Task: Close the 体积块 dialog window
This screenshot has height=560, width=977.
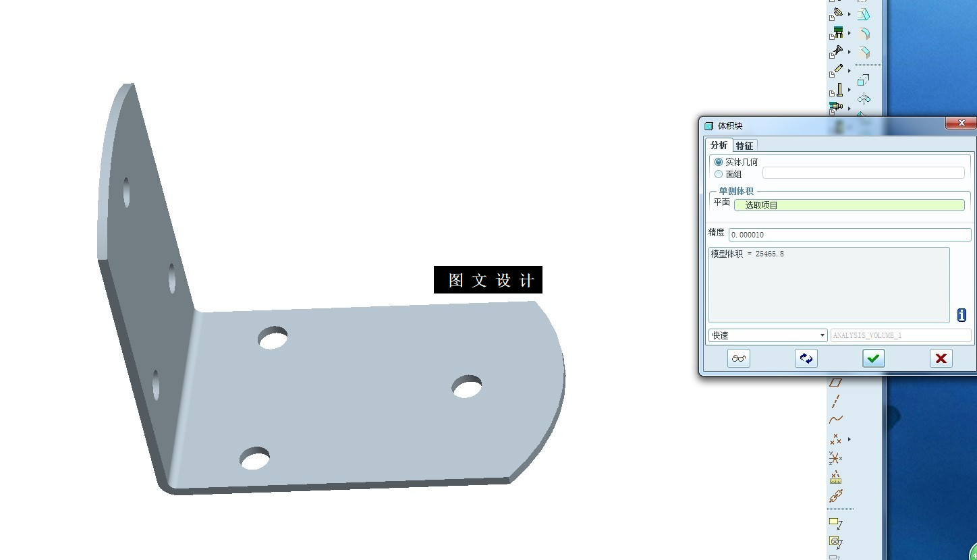Action: tap(960, 123)
